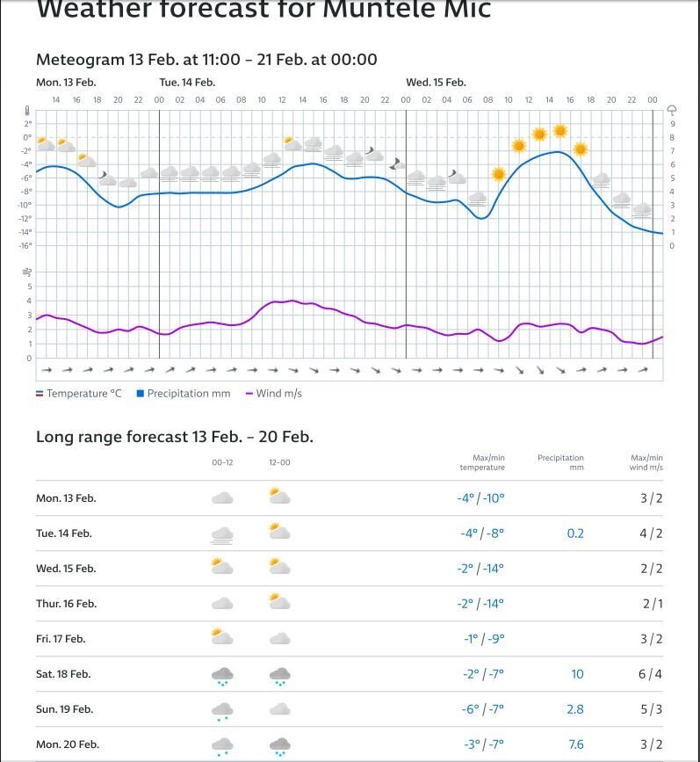Viewport: 700px width, 762px height.
Task: Click Wednesday 15 Feb. 12-00 weather icon
Action: 279,567
